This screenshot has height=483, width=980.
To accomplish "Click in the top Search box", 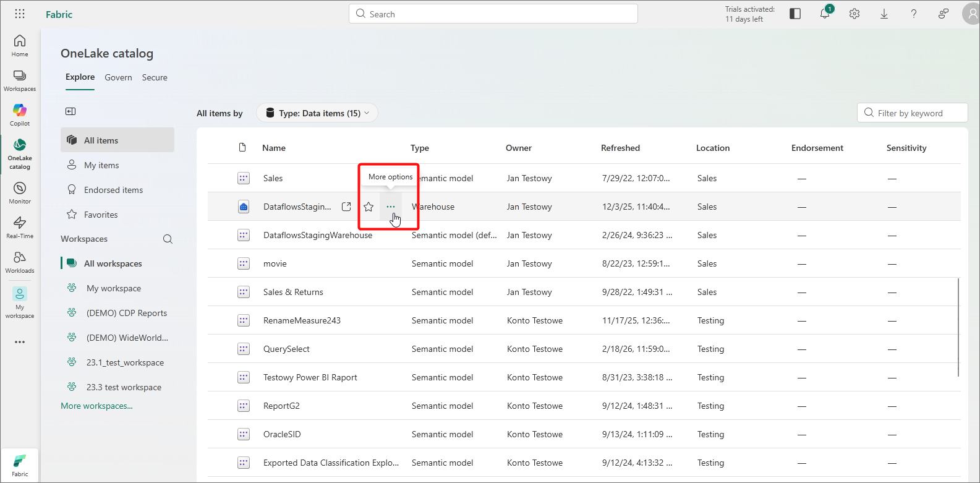I will tap(493, 14).
